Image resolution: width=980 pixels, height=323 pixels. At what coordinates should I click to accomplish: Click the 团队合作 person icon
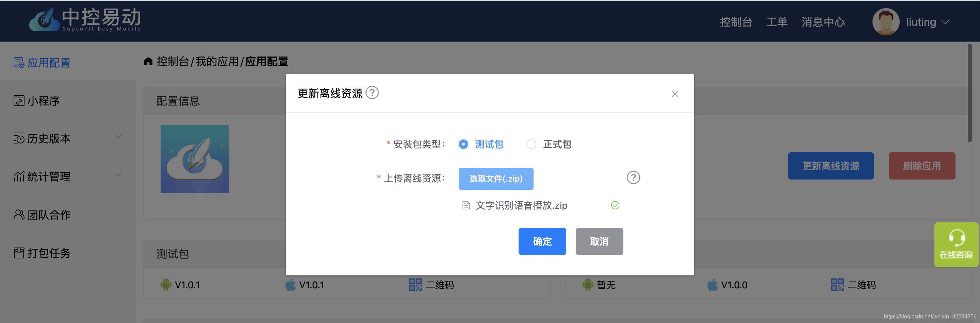coord(19,215)
